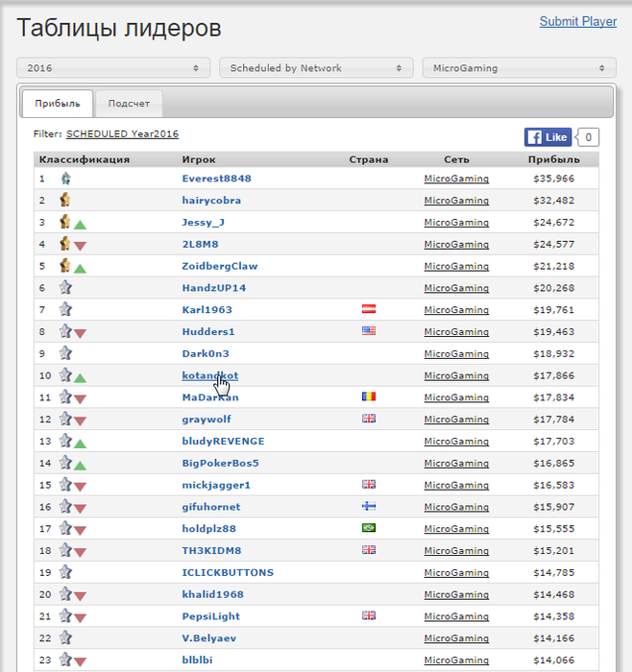Image resolution: width=632 pixels, height=672 pixels.
Task: Open the MicroGaming network dropdown
Action: tap(519, 68)
